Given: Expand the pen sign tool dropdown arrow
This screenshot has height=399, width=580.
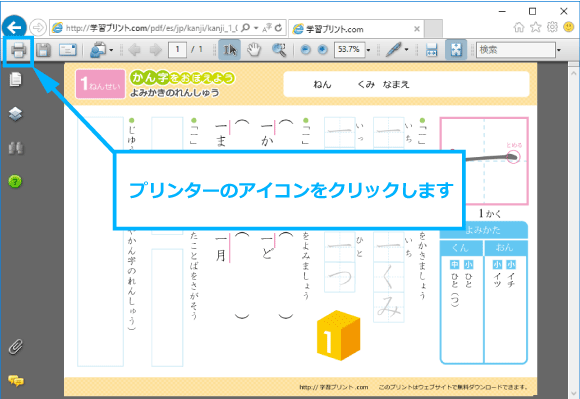Looking at the screenshot, I should (x=407, y=50).
